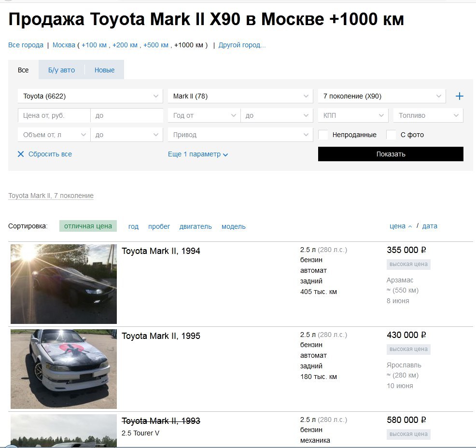
Task: Click the Ярославль location text
Action: click(x=404, y=365)
